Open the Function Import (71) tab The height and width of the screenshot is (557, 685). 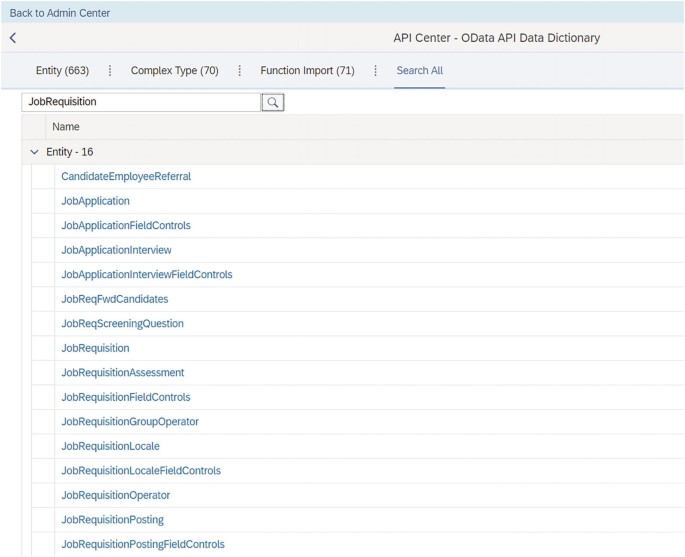(307, 71)
